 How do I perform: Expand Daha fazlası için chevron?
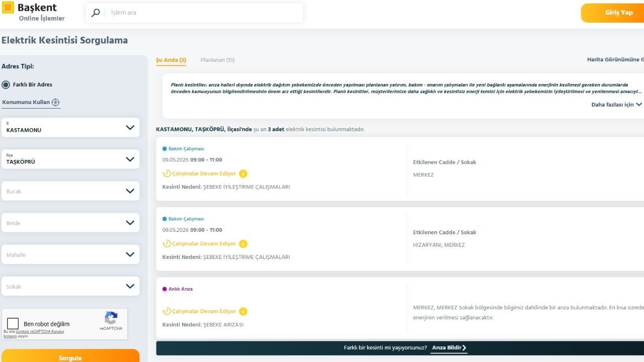[639, 105]
